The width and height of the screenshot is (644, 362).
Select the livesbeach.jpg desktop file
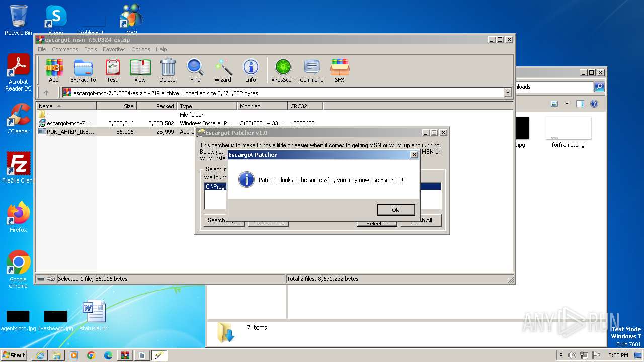point(56,320)
